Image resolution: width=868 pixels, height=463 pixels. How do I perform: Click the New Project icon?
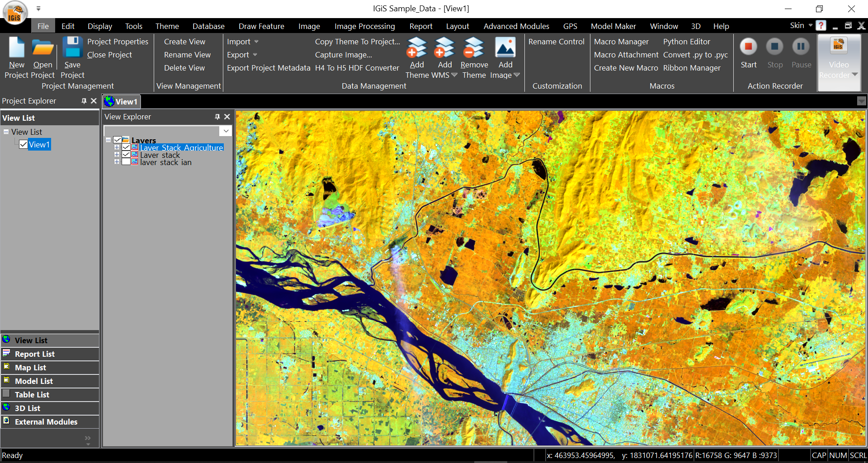coord(17,47)
